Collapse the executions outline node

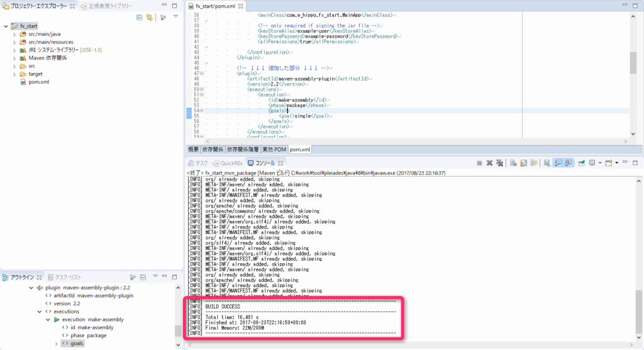click(40, 312)
